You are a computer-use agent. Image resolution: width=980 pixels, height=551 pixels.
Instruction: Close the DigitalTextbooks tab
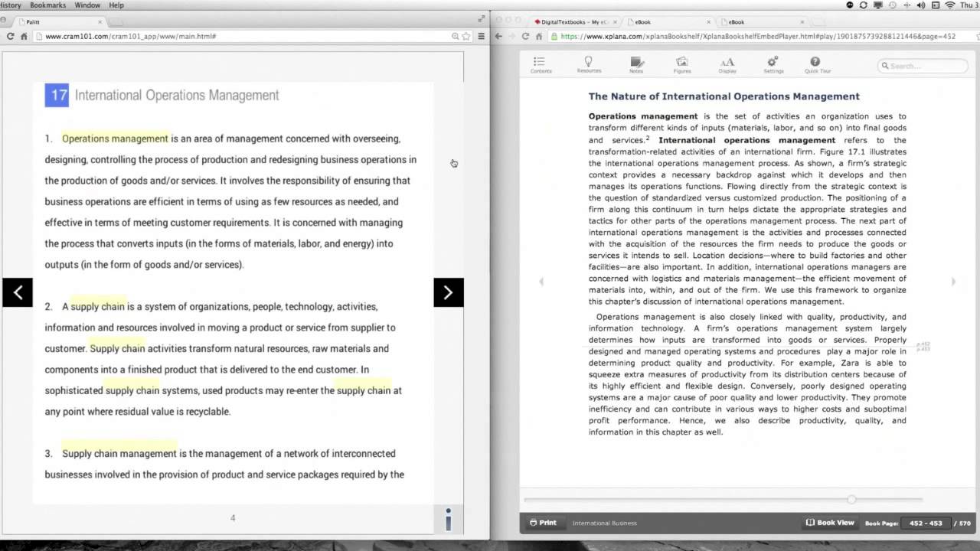[616, 22]
